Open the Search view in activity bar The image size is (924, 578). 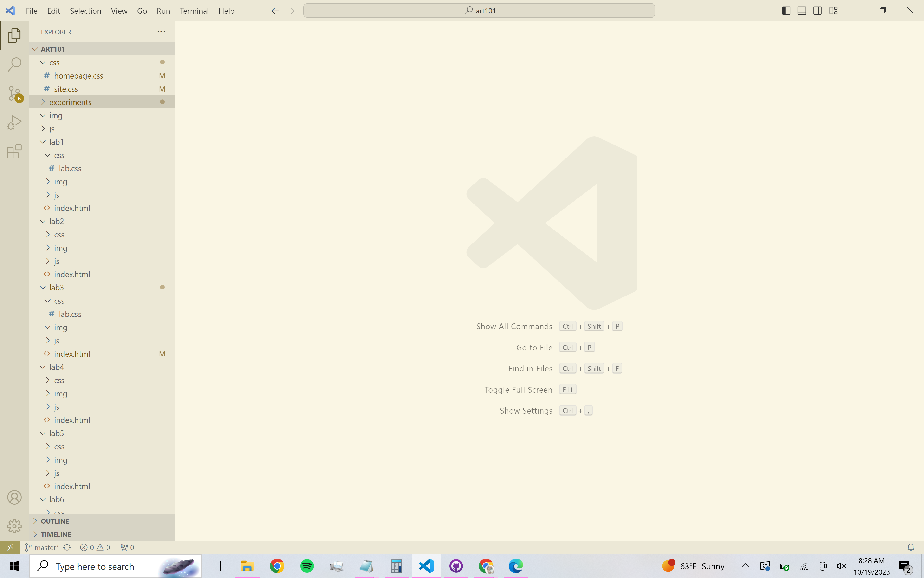[14, 64]
